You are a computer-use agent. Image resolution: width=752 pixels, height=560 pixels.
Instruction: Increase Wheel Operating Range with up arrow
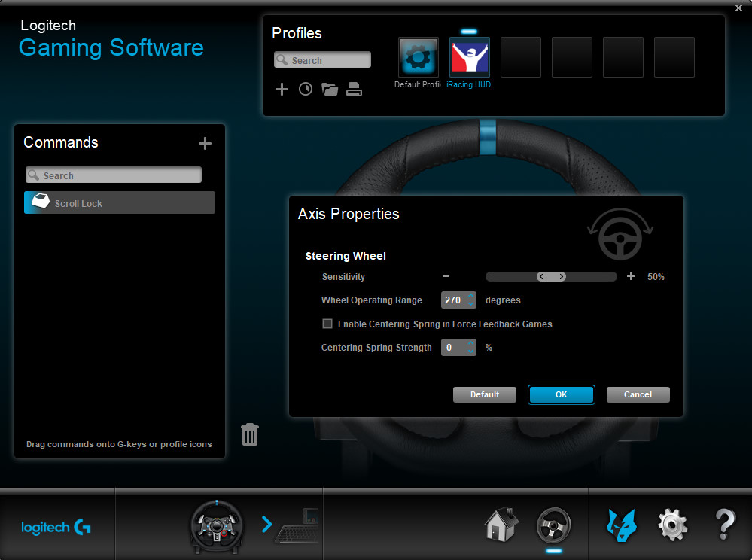pyautogui.click(x=471, y=296)
